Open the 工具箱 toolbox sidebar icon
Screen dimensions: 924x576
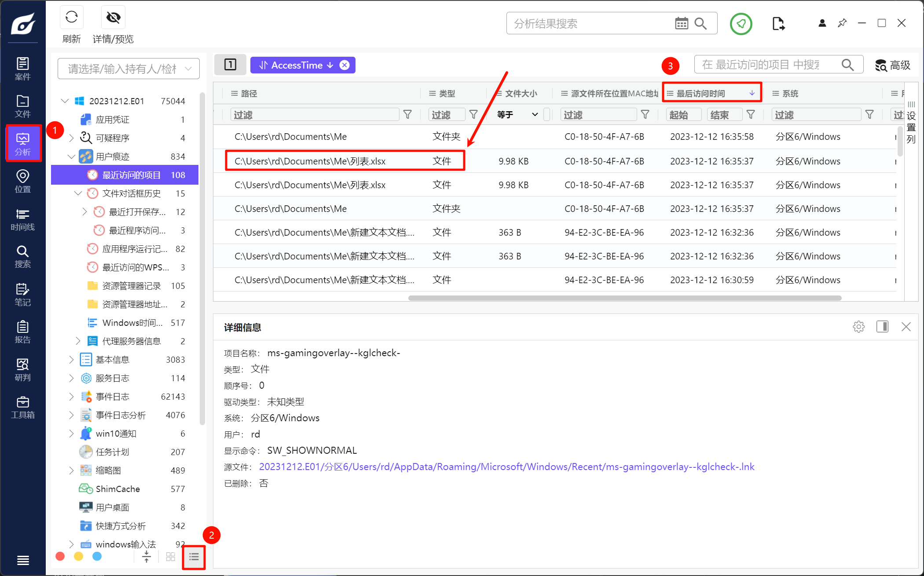pos(22,408)
